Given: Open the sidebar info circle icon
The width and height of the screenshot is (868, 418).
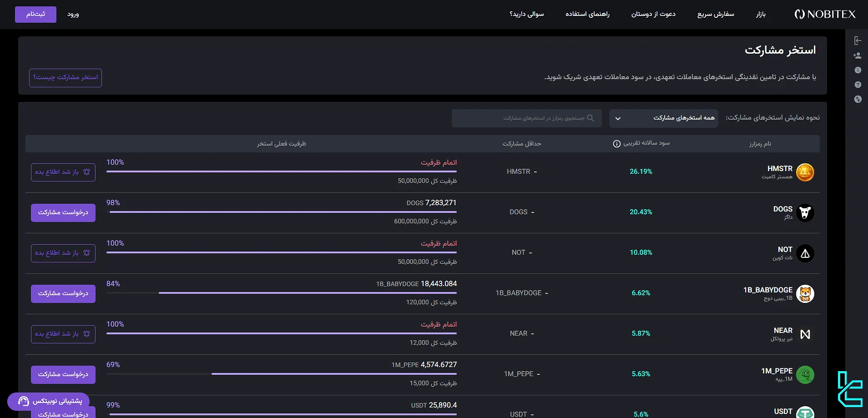Looking at the screenshot, I should (858, 70).
